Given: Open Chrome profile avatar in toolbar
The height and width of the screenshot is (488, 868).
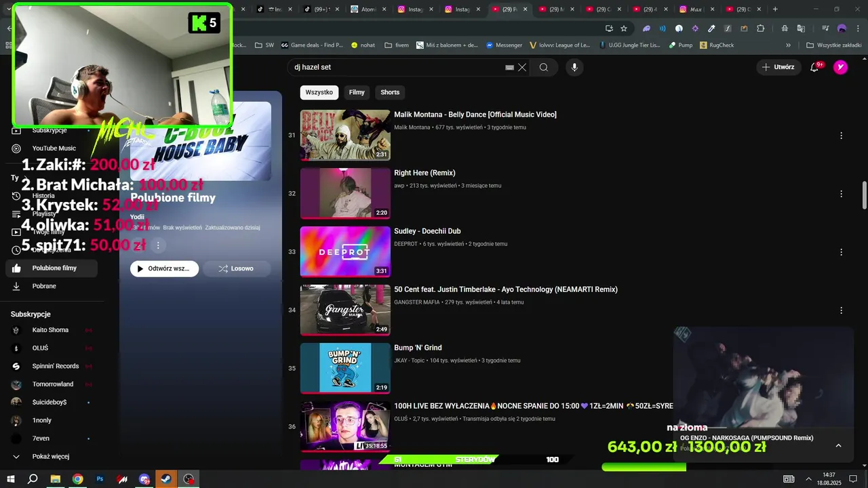Looking at the screenshot, I should [x=842, y=28].
